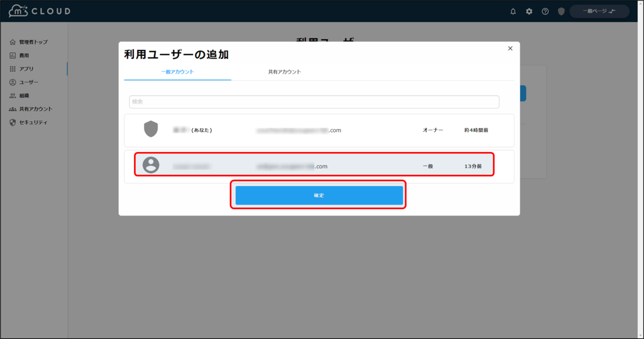644x339 pixels.
Task: Click the ユーザー sidebar icon
Action: click(x=12, y=82)
